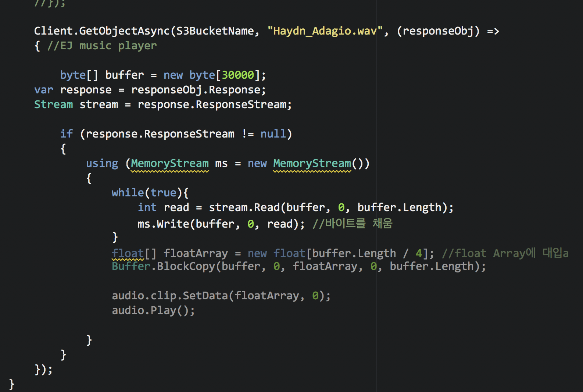The width and height of the screenshot is (583, 392).
Task: Click Buffer.BlockCopy method call
Action: pyautogui.click(x=163, y=266)
